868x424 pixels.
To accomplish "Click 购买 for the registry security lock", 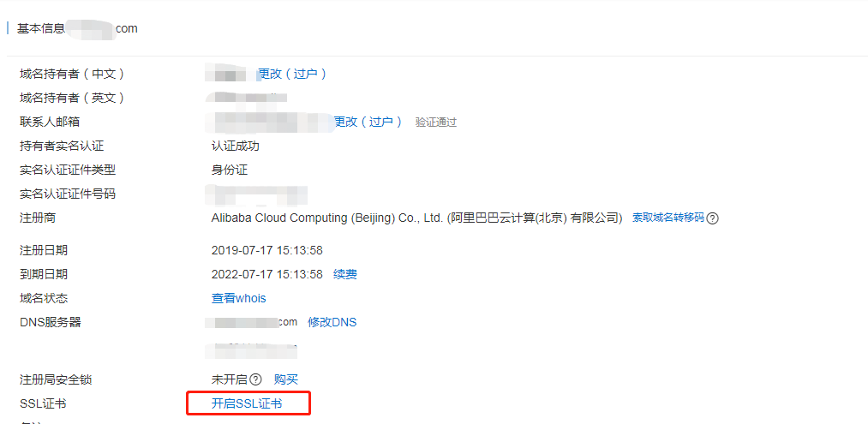I will [x=286, y=379].
